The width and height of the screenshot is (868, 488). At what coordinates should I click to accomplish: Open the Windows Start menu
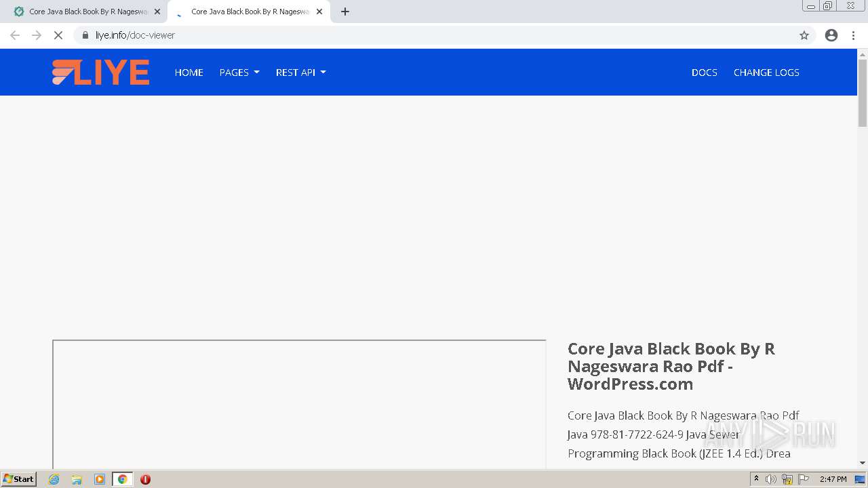pos(19,479)
